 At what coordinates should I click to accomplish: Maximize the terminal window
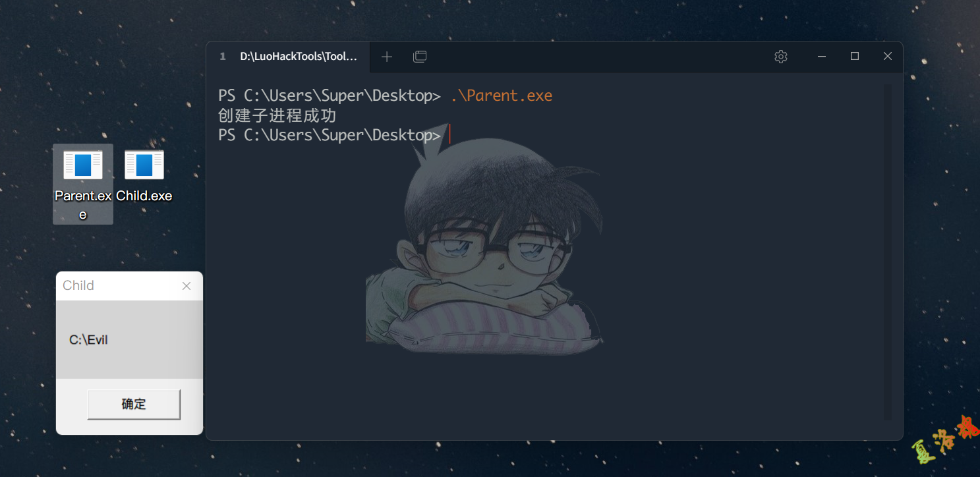click(855, 57)
